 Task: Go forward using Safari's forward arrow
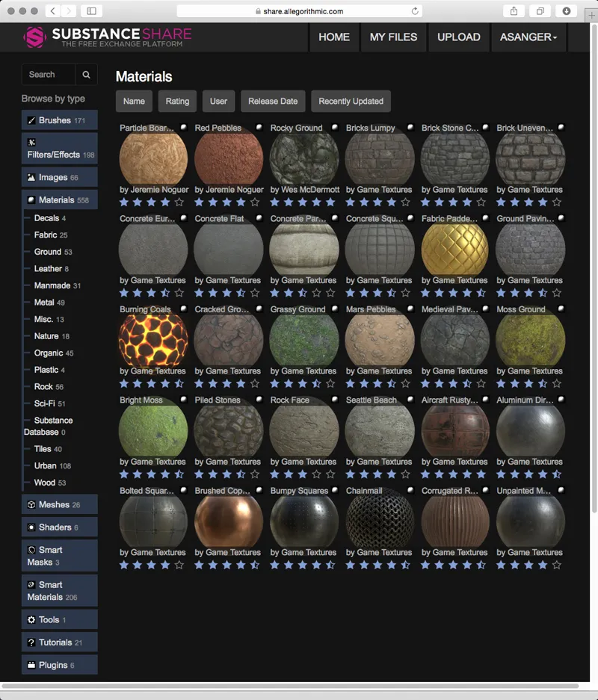click(x=68, y=10)
